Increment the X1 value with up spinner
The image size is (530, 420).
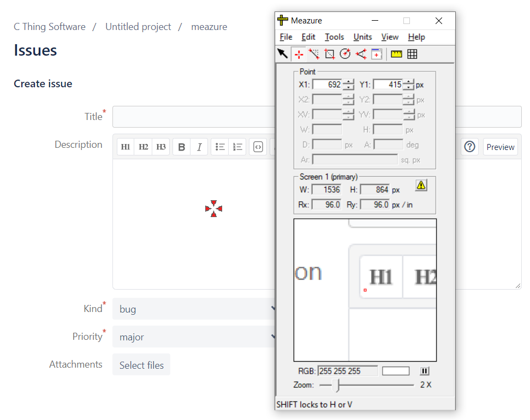pyautogui.click(x=348, y=81)
